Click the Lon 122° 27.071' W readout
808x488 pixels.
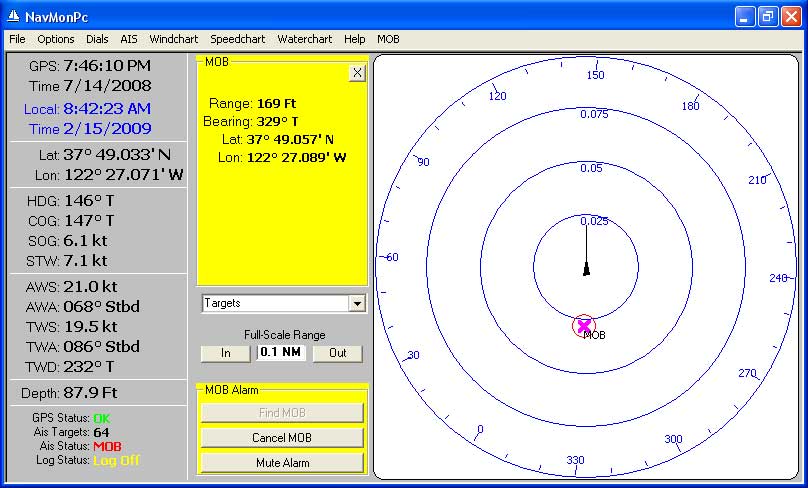tap(124, 175)
